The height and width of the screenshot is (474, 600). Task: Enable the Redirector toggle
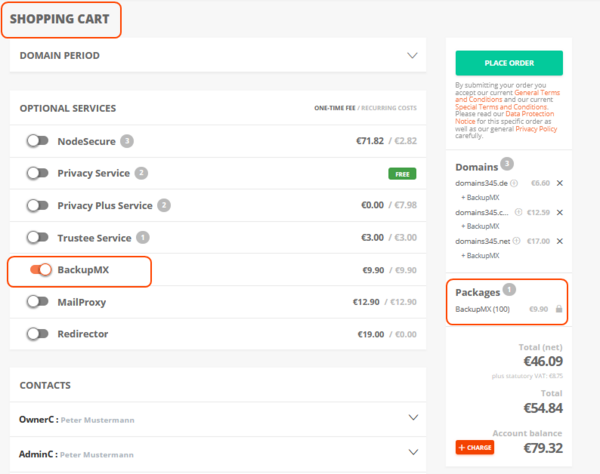(38, 334)
